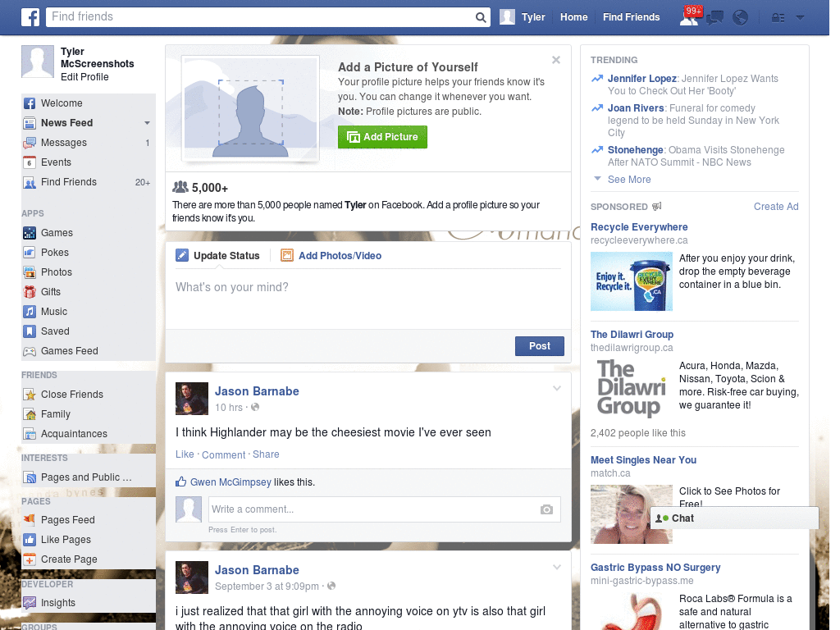Viewport: 840px width, 630px height.
Task: Click the Insights chart icon
Action: (x=30, y=603)
